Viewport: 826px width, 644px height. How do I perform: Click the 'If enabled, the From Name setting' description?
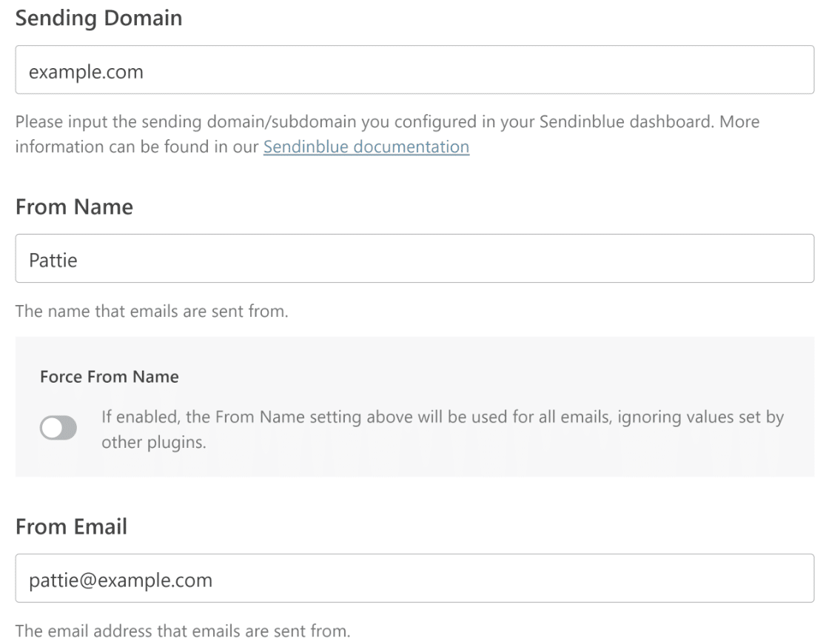coord(443,429)
